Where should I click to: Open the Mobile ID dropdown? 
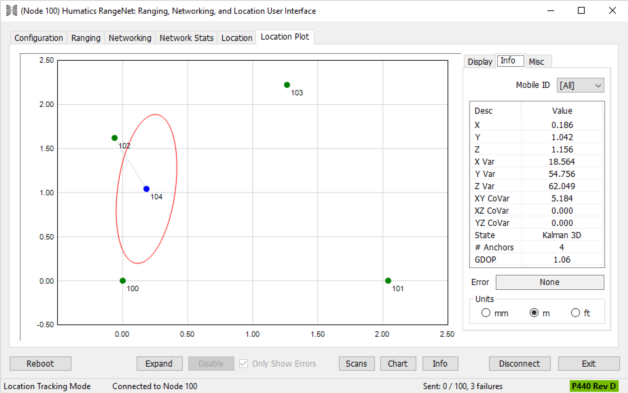pos(580,85)
